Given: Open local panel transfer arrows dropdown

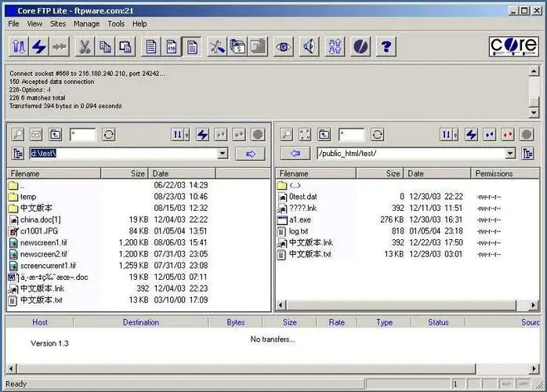Looking at the screenshot, I should click(187, 134).
